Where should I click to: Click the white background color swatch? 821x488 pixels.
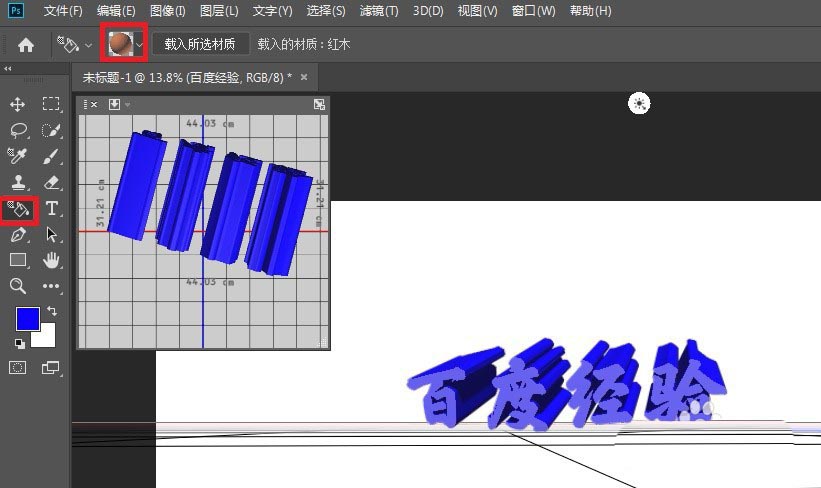pyautogui.click(x=46, y=338)
